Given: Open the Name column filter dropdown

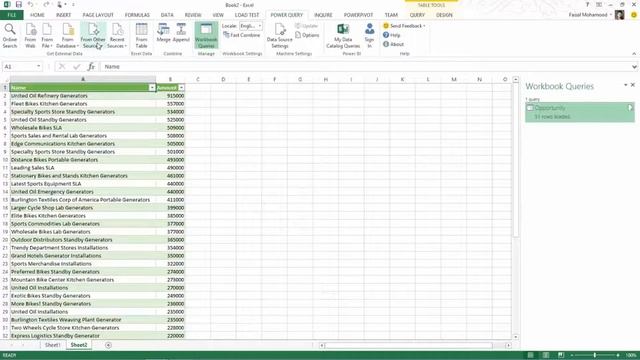Looking at the screenshot, I should [152, 88].
